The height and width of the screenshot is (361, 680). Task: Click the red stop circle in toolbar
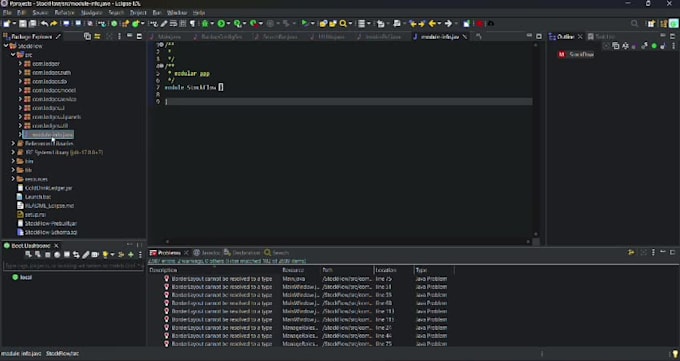pos(480,24)
